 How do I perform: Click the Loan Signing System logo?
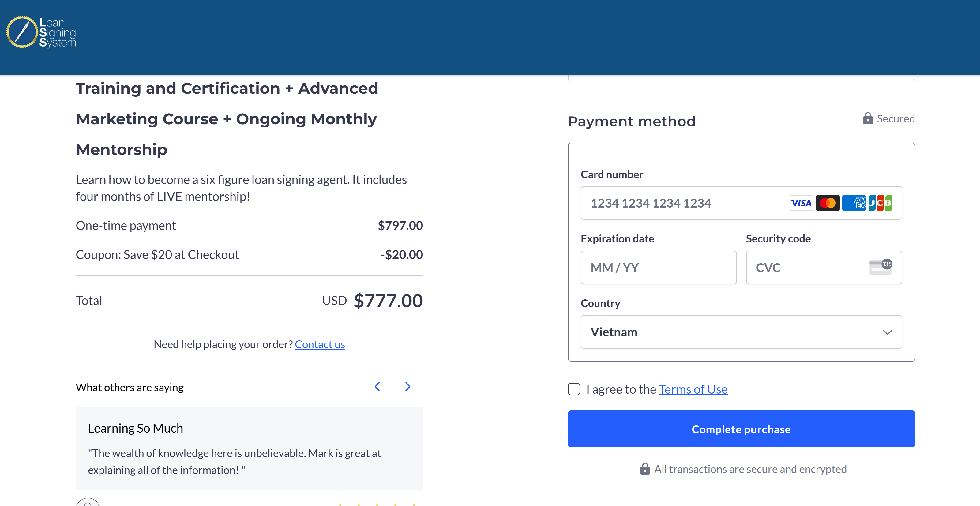[x=41, y=32]
